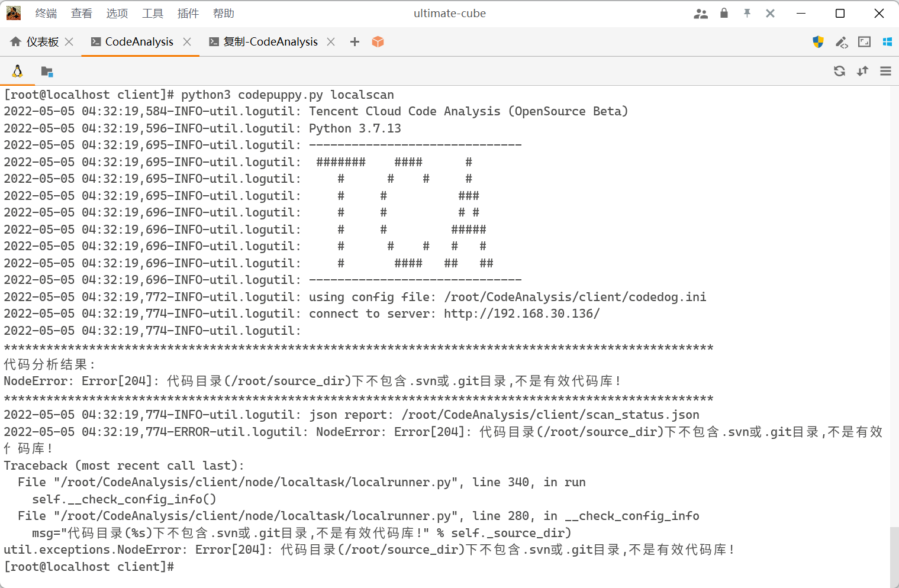Open the 插件 menu
This screenshot has width=899, height=588.
(x=188, y=13)
